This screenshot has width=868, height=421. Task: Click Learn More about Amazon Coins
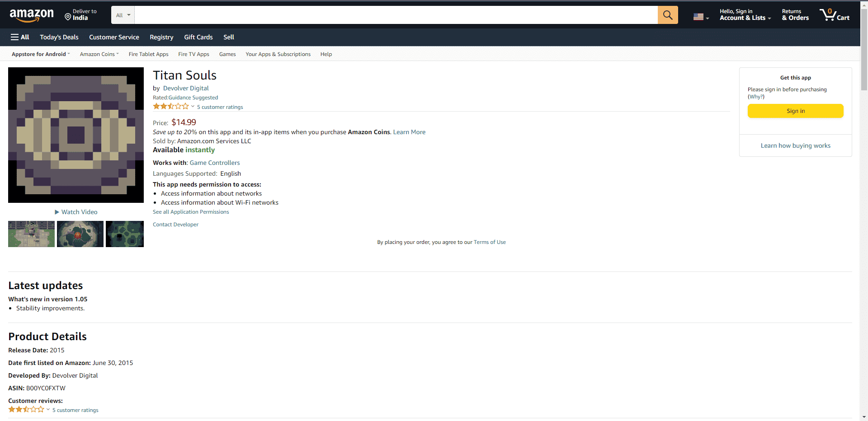coord(409,132)
